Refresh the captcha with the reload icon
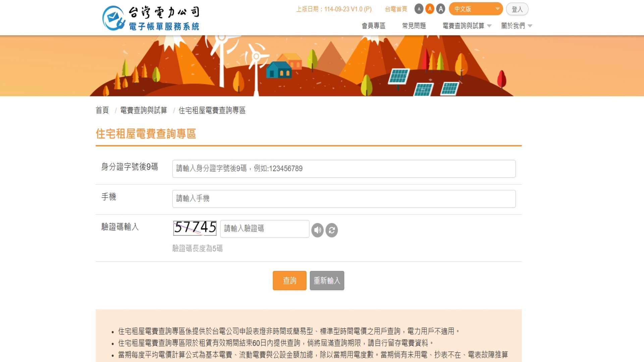Viewport: 644px width, 362px height. (331, 230)
